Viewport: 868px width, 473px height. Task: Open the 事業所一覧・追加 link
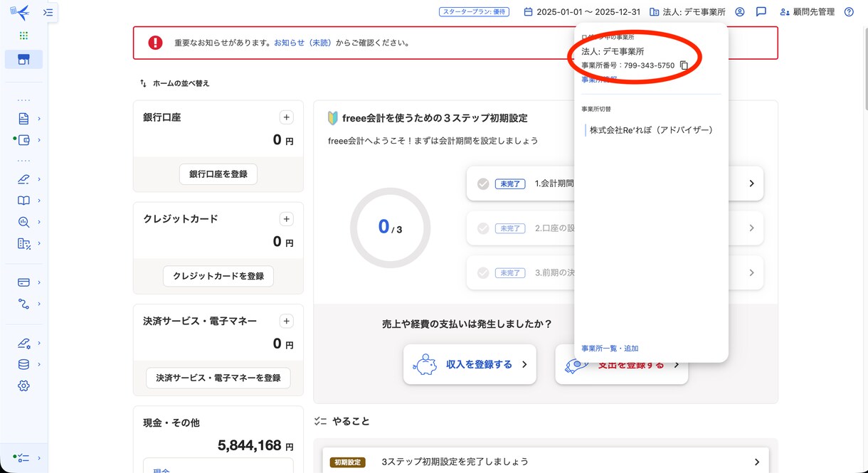pyautogui.click(x=610, y=349)
